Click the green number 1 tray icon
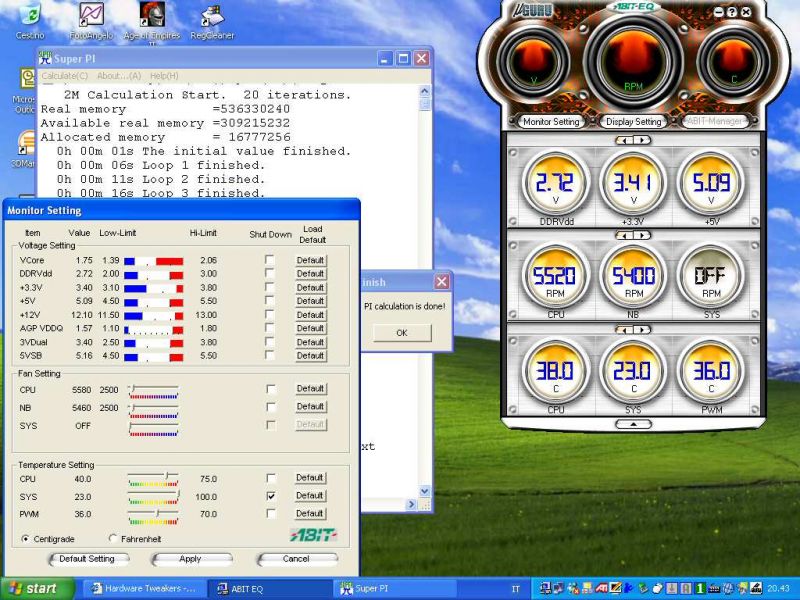 pyautogui.click(x=700, y=588)
